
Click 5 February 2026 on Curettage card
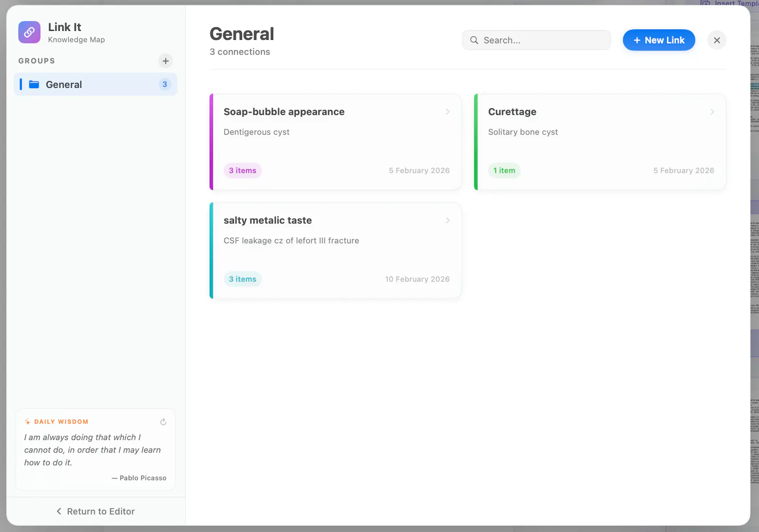click(x=684, y=171)
